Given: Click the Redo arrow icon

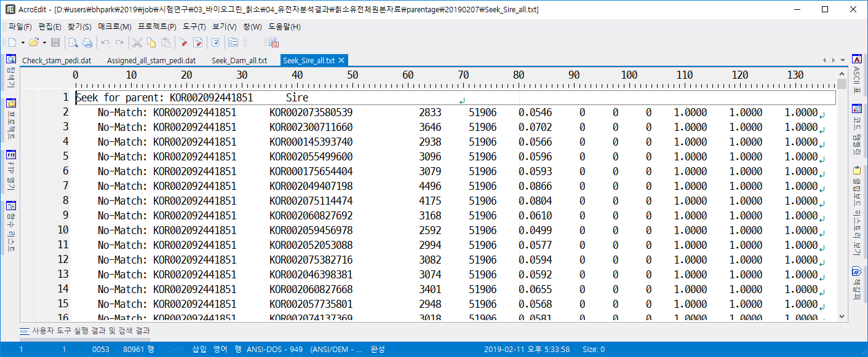Looking at the screenshot, I should [x=119, y=42].
